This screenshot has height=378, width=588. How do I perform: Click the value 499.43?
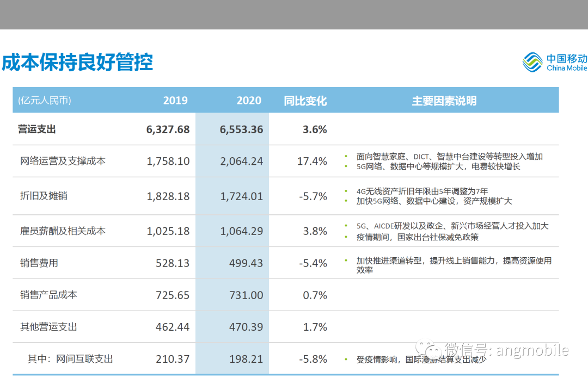tap(246, 263)
